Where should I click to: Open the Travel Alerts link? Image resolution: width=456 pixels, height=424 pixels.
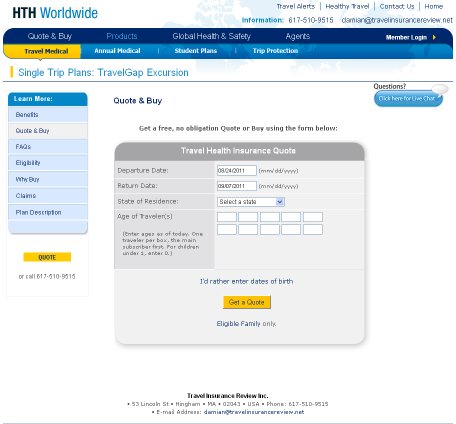[x=296, y=6]
